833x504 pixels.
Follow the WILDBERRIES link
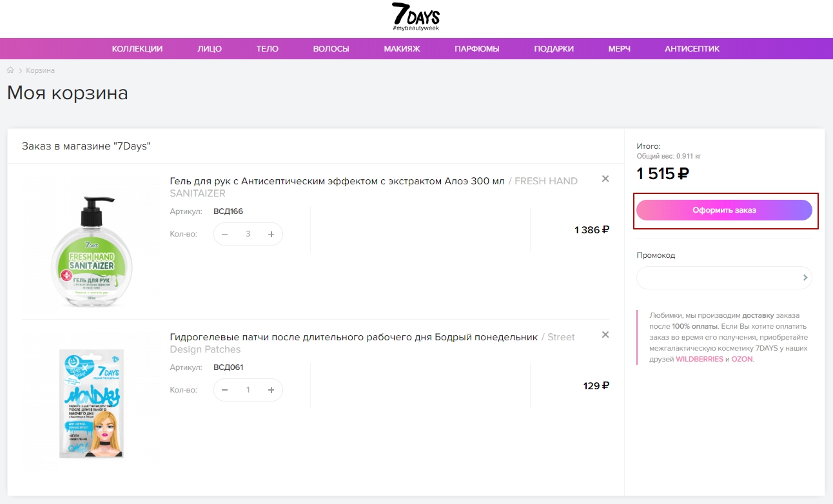(700, 360)
